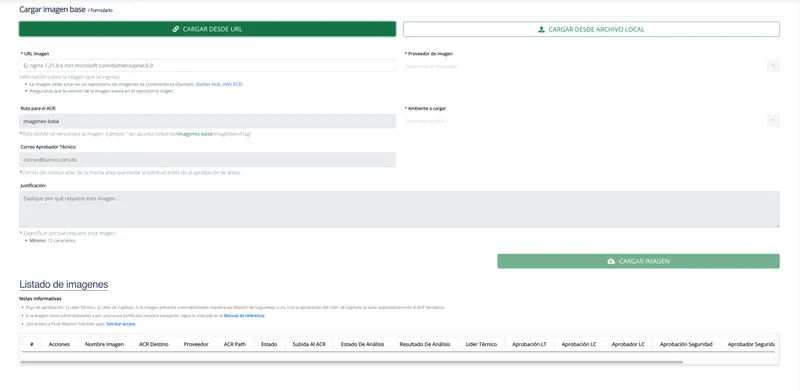Viewport: 800px width, 391px height.
Task: Click the Solicitar acceso link
Action: tap(121, 324)
